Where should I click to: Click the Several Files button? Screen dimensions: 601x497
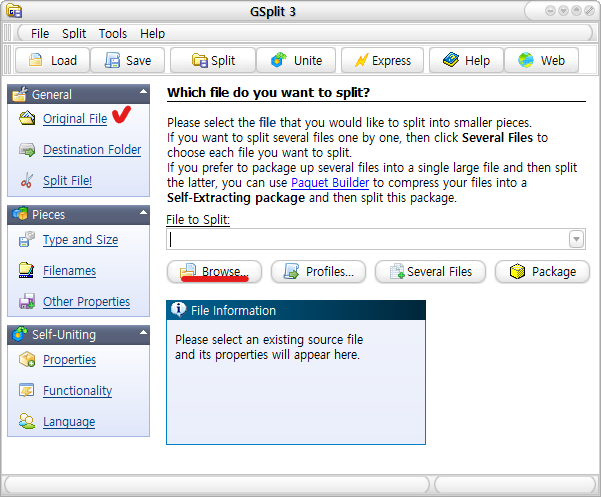point(430,272)
